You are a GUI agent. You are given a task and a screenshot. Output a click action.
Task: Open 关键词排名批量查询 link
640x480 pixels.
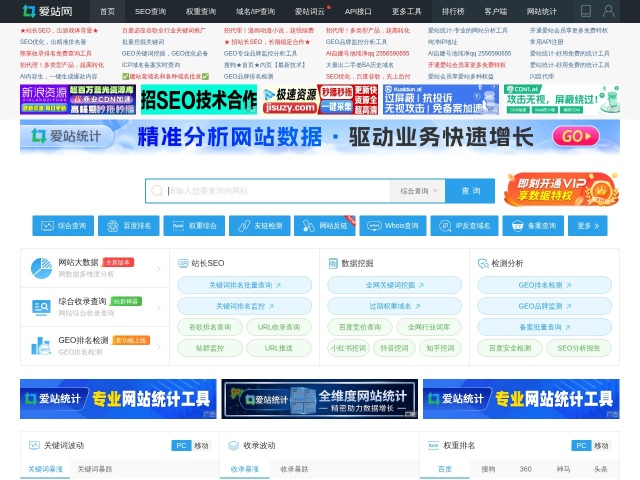tap(244, 285)
